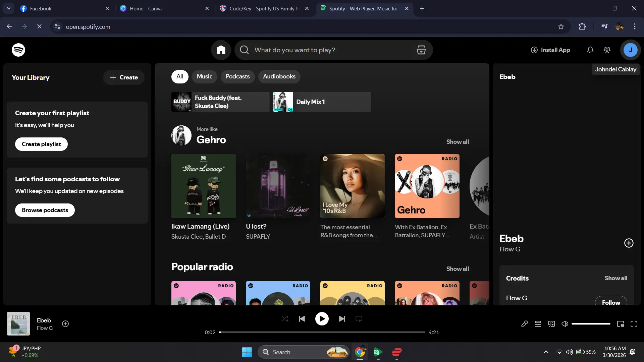644x362 pixels.
Task: Mute the volume speaker icon
Action: point(565,324)
